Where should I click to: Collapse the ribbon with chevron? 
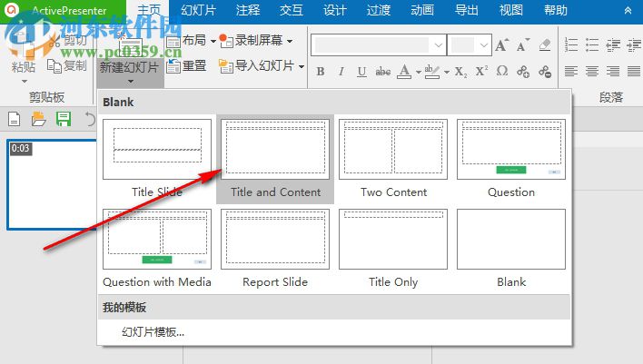coord(628,11)
